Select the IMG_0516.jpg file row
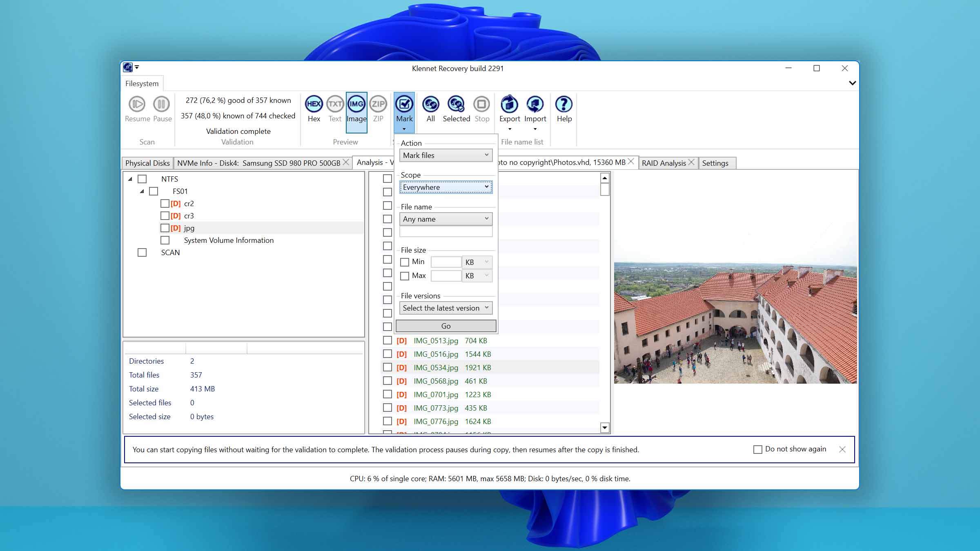The width and height of the screenshot is (980, 551). point(490,354)
